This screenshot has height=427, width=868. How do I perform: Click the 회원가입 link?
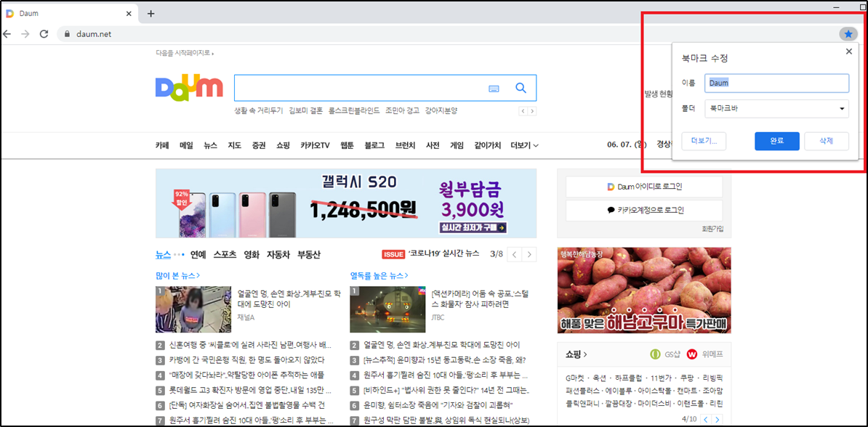point(712,229)
